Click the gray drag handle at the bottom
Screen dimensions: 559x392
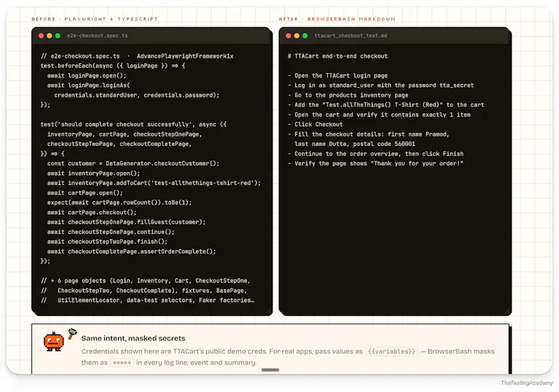coord(270,370)
